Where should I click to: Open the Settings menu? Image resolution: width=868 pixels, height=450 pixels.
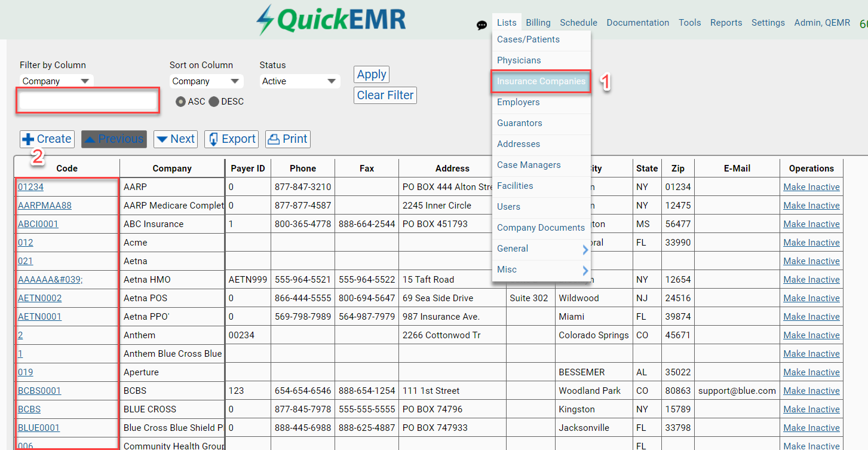click(x=768, y=23)
